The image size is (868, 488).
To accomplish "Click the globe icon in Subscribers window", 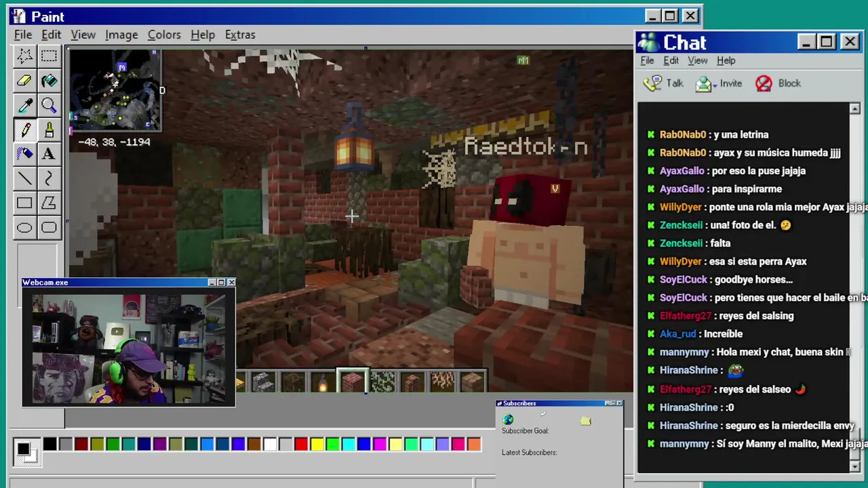I will coord(508,420).
